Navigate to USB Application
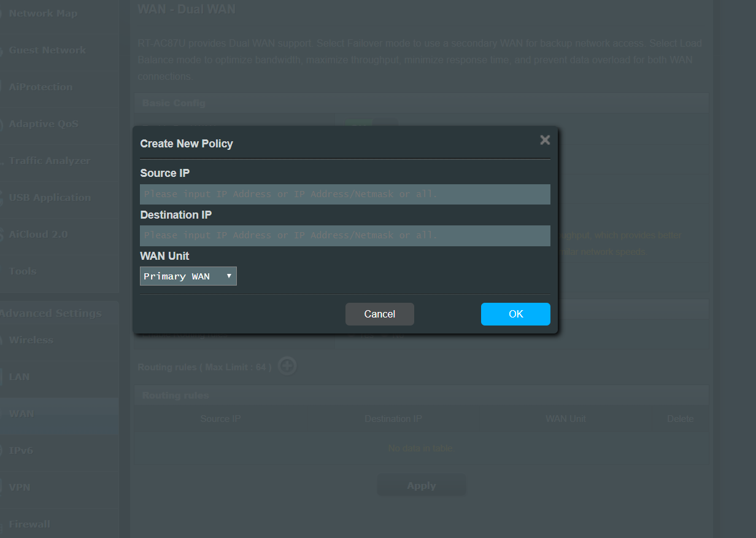Screen dimensions: 756x538 pyautogui.click(x=50, y=198)
